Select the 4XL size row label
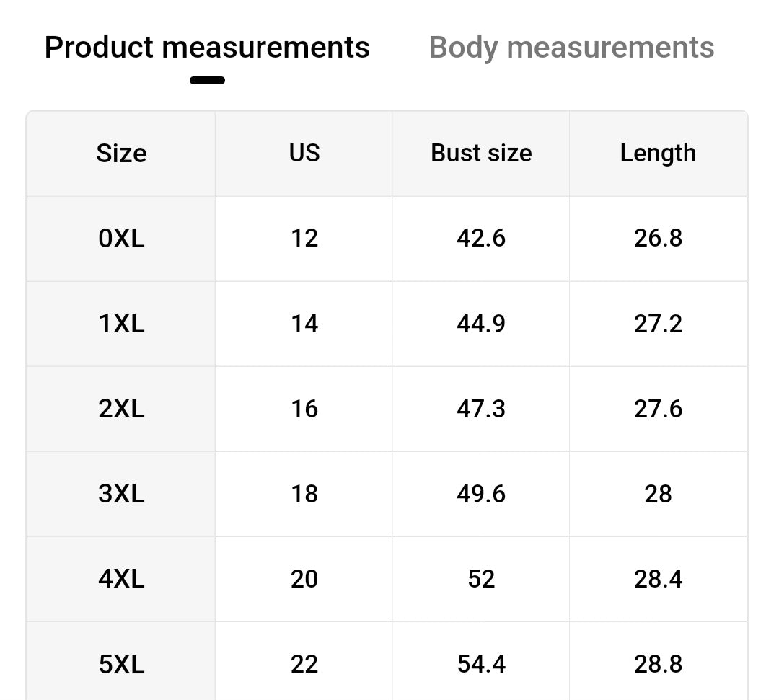 121,579
